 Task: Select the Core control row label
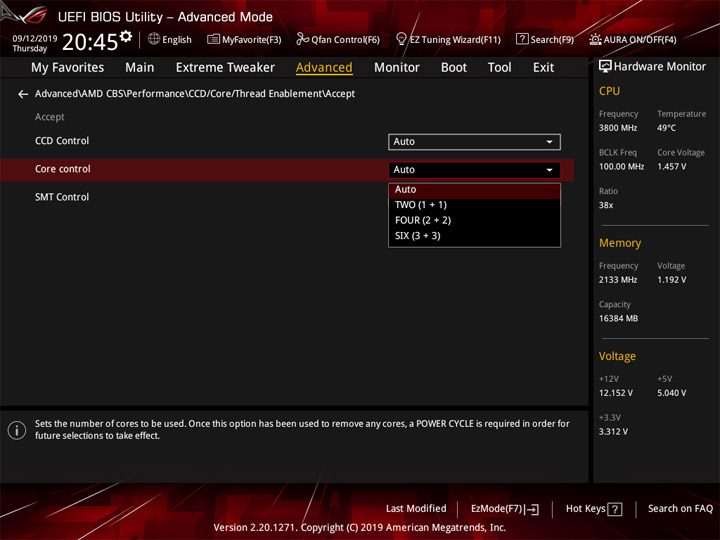[63, 169]
